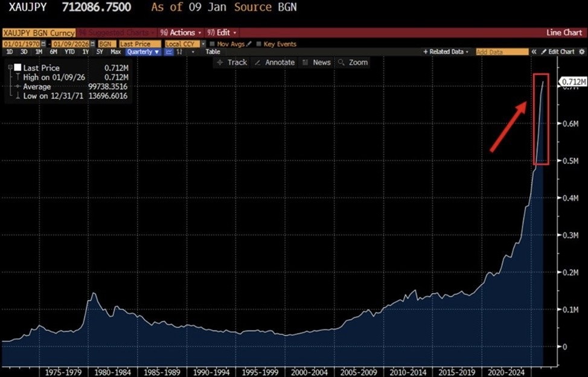Open the Related Data dropdown
The height and width of the screenshot is (377, 588).
point(446,52)
